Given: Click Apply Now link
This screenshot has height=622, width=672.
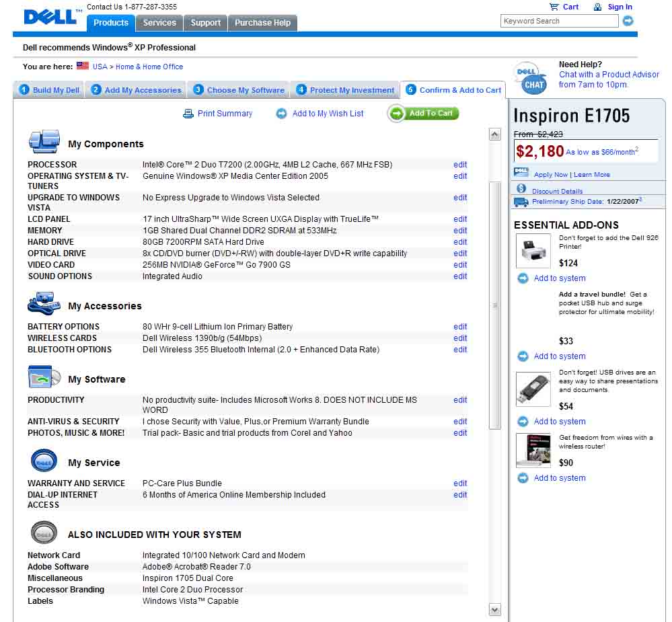Looking at the screenshot, I should coord(550,175).
